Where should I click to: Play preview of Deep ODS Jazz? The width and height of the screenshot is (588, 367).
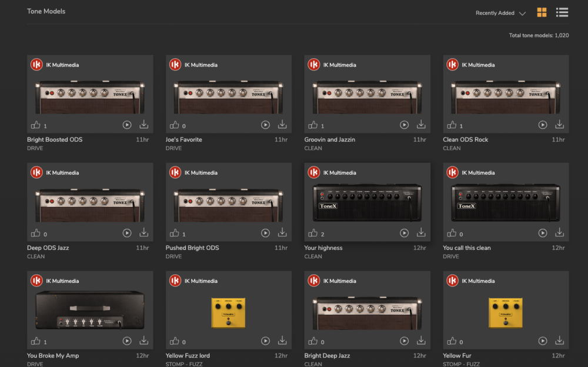127,233
